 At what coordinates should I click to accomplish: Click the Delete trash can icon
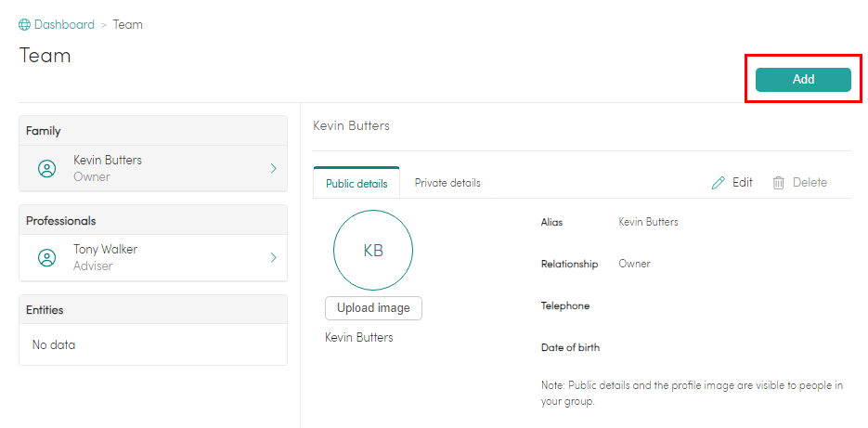click(779, 183)
